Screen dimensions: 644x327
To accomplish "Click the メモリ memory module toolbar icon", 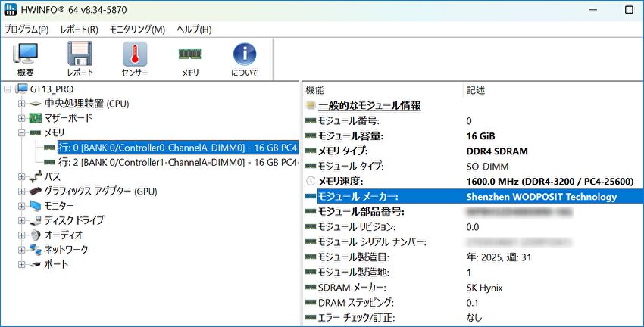I will (189, 59).
